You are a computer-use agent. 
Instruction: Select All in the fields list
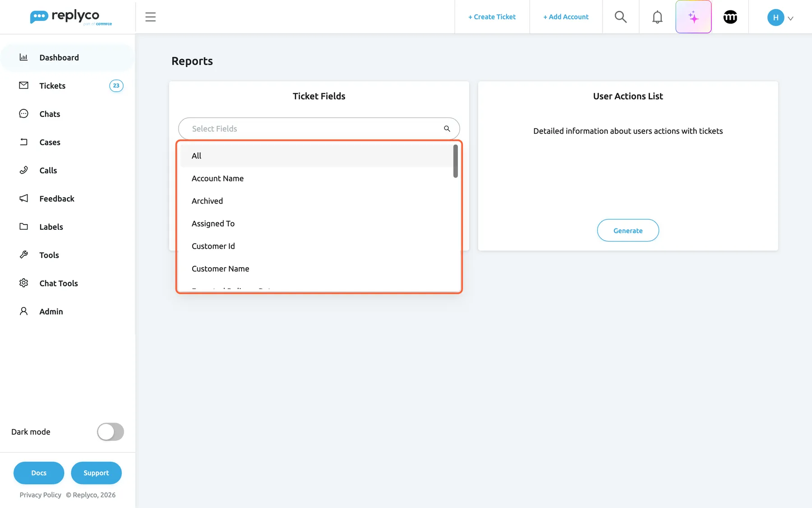(317, 156)
